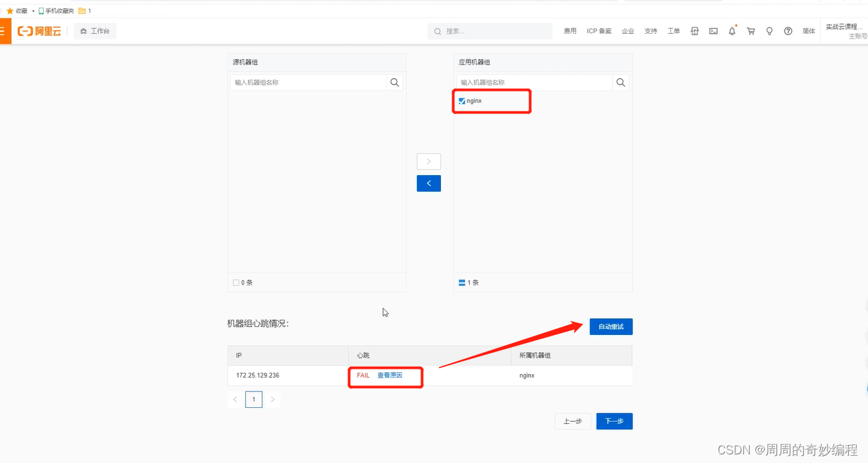This screenshot has height=463, width=868.
Task: Open the 工单 menu item
Action: (674, 31)
